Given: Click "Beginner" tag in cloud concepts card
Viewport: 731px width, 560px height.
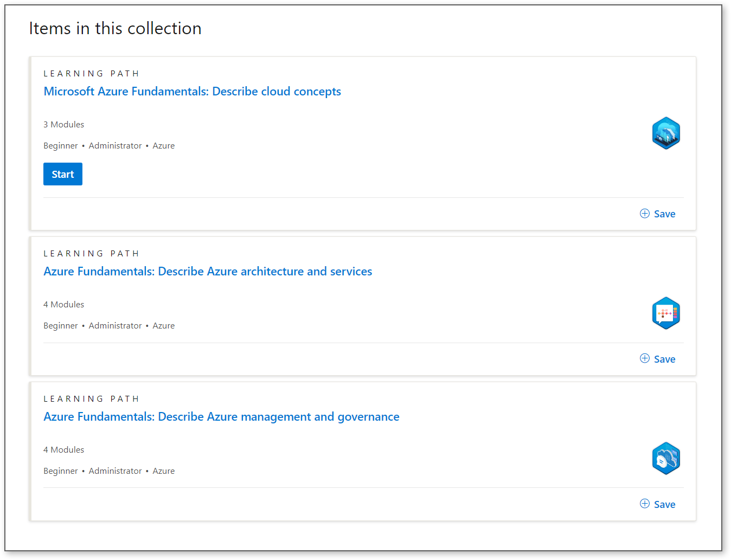Looking at the screenshot, I should [x=61, y=146].
